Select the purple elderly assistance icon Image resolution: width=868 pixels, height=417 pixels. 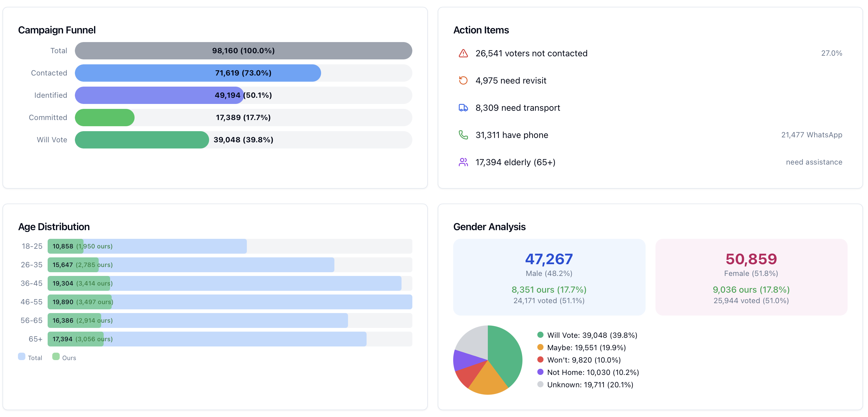pos(463,162)
